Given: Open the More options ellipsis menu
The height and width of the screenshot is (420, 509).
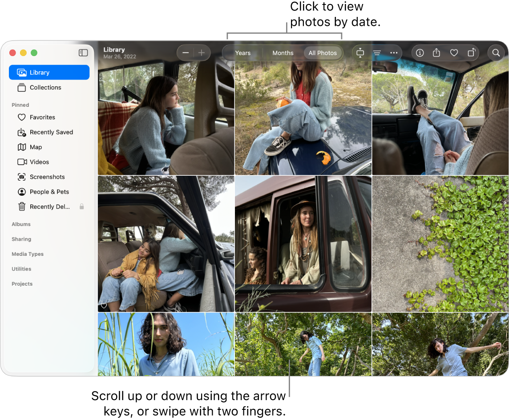Looking at the screenshot, I should pyautogui.click(x=394, y=52).
